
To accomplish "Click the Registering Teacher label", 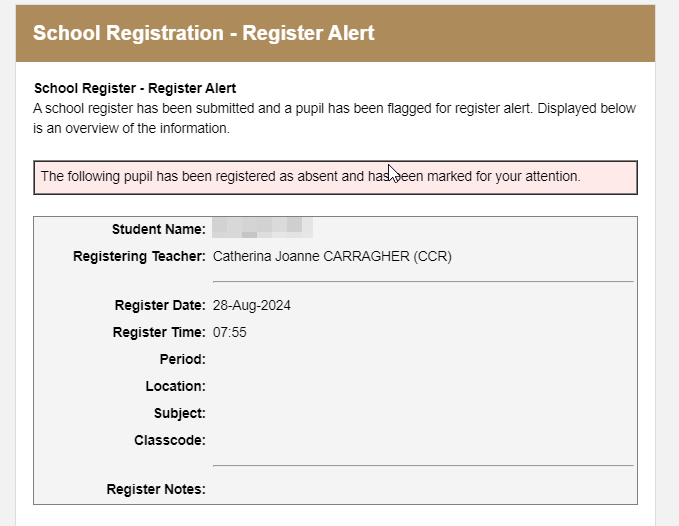I will (139, 257).
